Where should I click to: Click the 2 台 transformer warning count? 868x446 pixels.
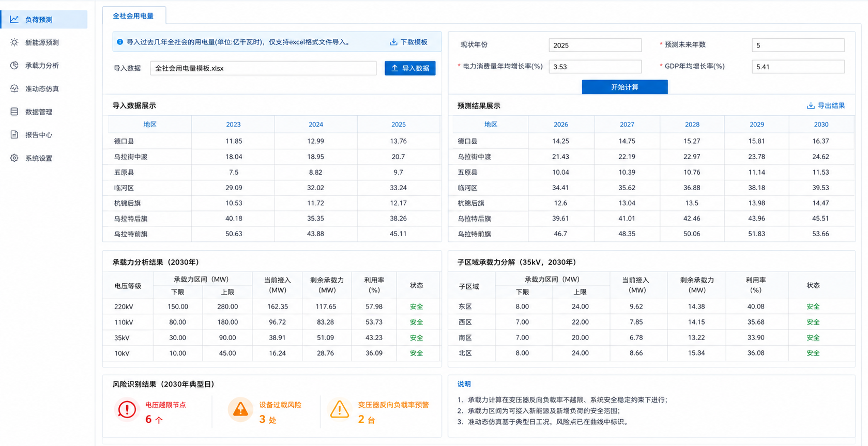coord(367,419)
